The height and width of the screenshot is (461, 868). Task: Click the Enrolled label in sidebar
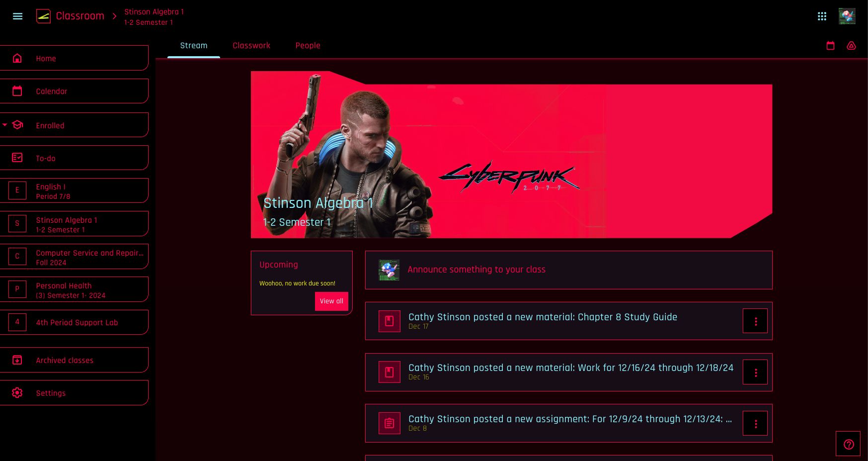pyautogui.click(x=50, y=125)
